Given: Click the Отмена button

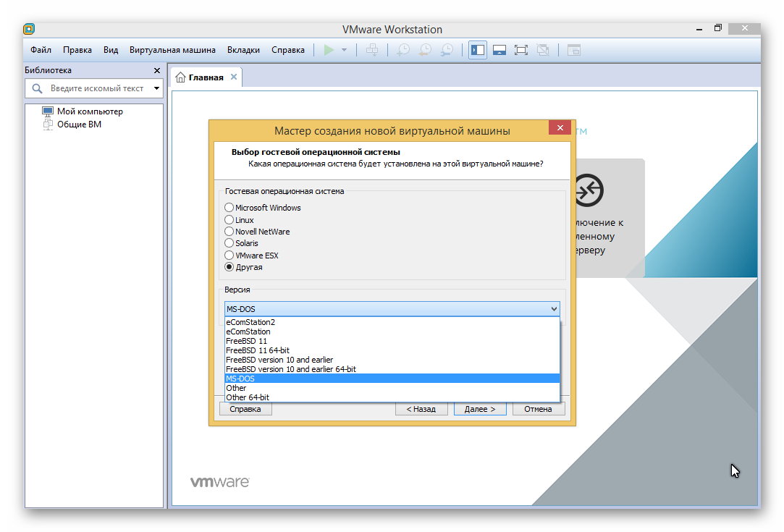Looking at the screenshot, I should click(x=538, y=409).
